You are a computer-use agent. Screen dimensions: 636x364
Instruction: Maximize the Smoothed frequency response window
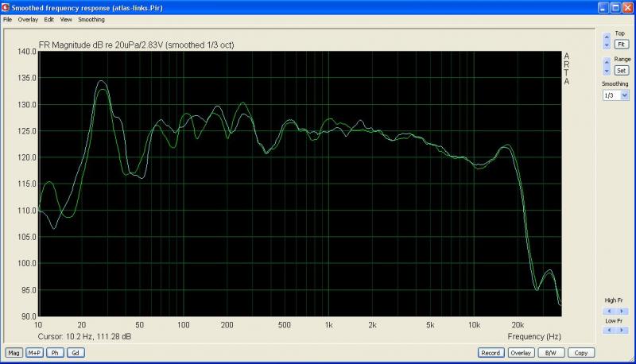click(x=615, y=7)
